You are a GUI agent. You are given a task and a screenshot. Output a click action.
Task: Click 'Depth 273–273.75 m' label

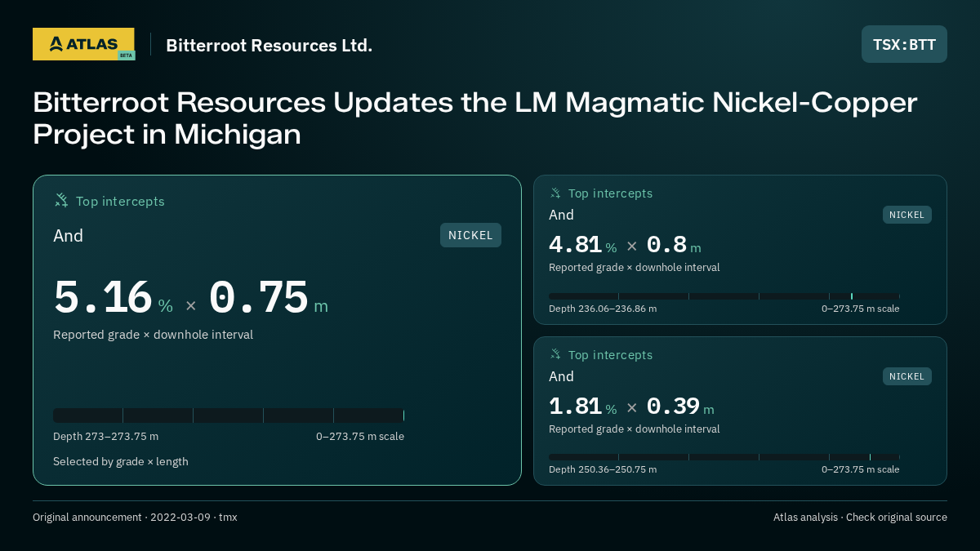(x=105, y=436)
